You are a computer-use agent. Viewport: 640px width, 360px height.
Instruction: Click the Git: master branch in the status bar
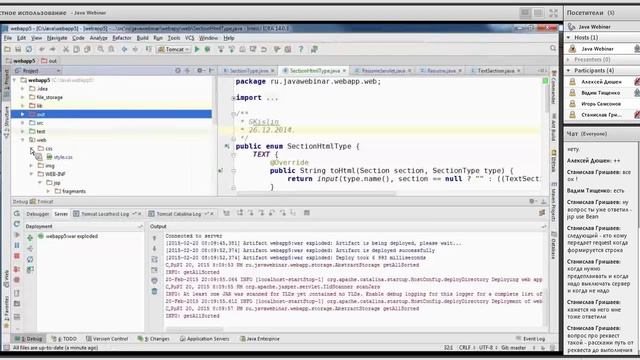[513, 348]
